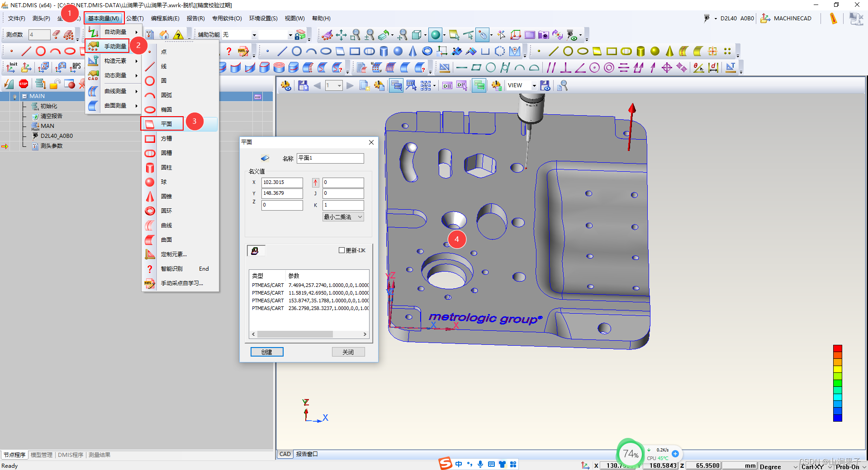Open the Cart-XY dropdown in status bar
The height and width of the screenshot is (470, 868).
(x=830, y=466)
